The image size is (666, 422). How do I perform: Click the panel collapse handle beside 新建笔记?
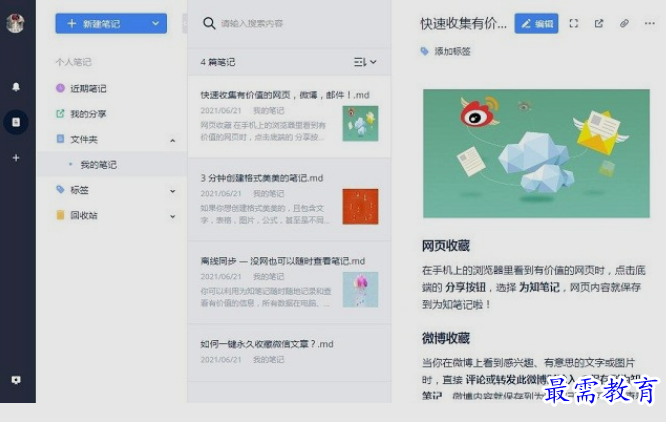184,23
